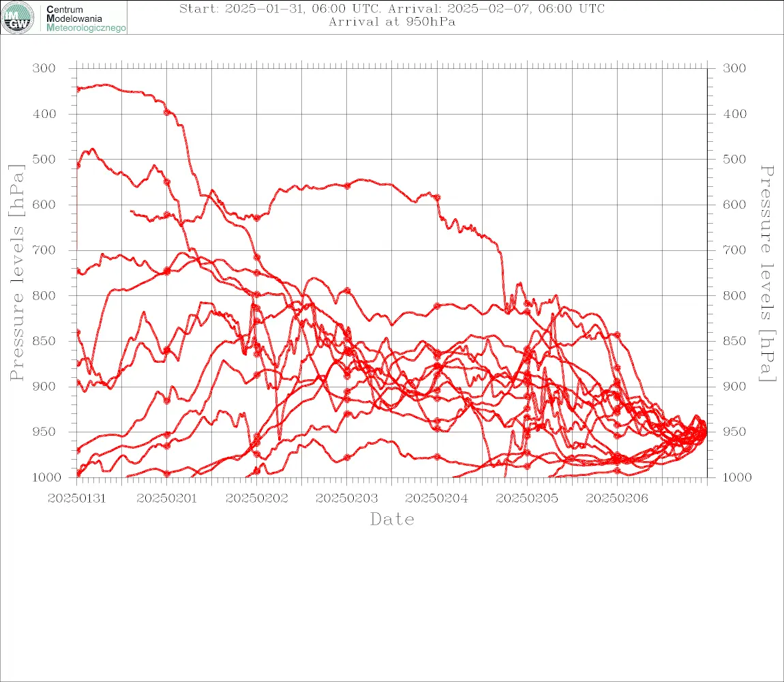Click the right axis 700 label
Screen dimensions: 784x682
click(734, 250)
